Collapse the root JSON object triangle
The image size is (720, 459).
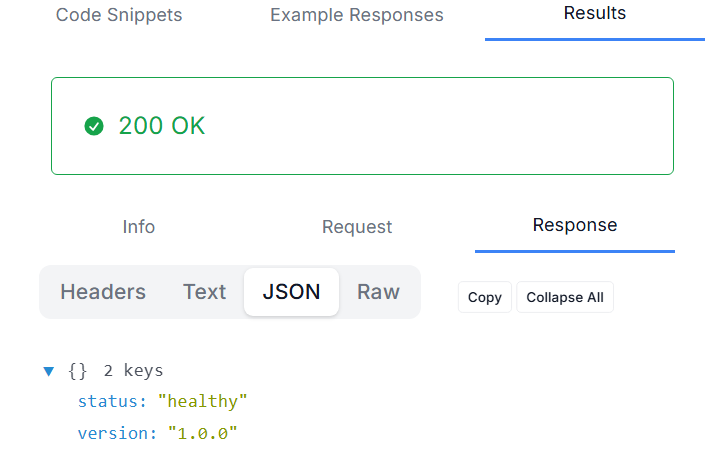coord(49,371)
